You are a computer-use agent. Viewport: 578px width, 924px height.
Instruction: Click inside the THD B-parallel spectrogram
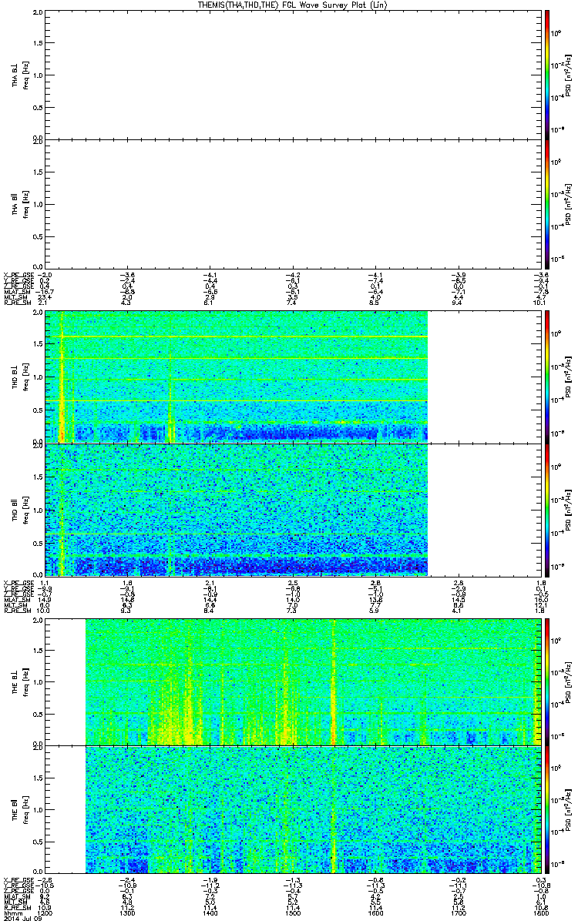(237, 508)
